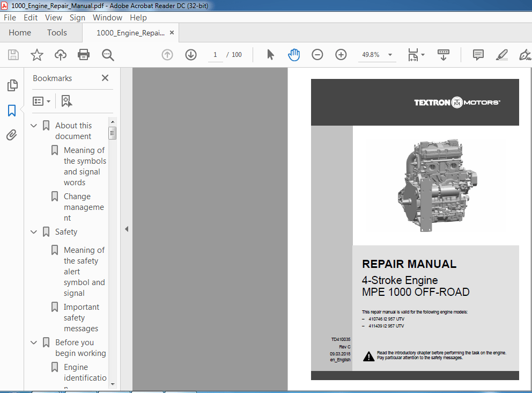
Task: Go to Important safety messages bookmark
Action: click(x=82, y=318)
